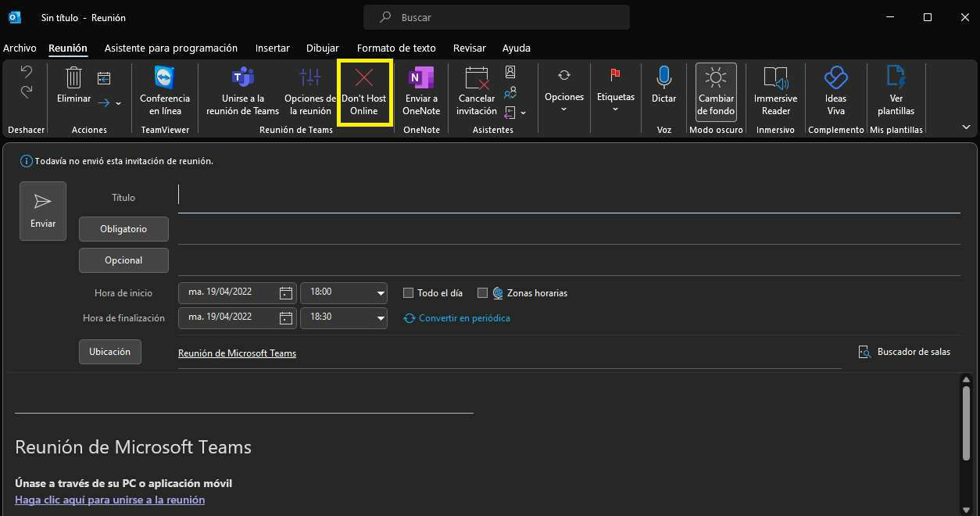Open Opciones de la reunión

pyautogui.click(x=309, y=91)
